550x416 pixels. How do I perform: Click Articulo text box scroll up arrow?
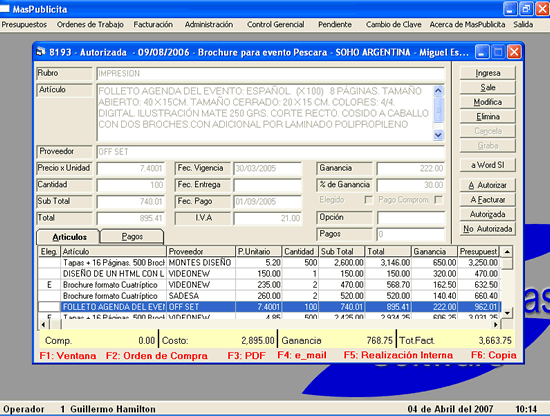(438, 91)
